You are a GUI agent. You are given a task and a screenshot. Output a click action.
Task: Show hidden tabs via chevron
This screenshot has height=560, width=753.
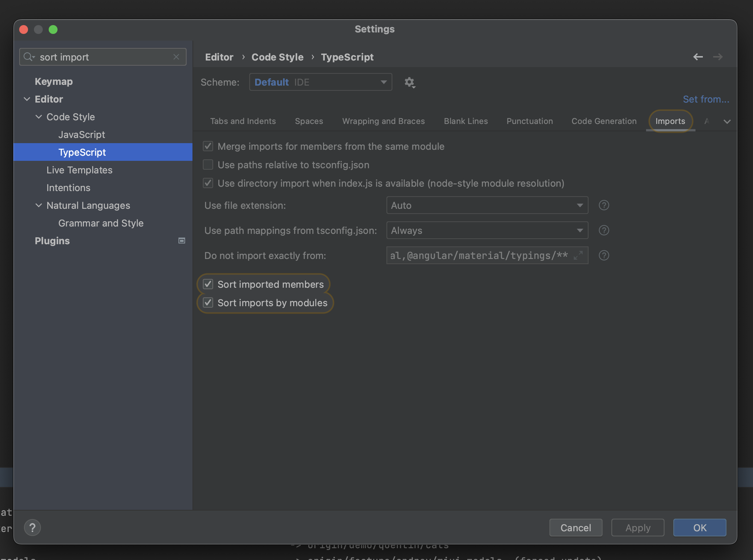click(x=727, y=121)
